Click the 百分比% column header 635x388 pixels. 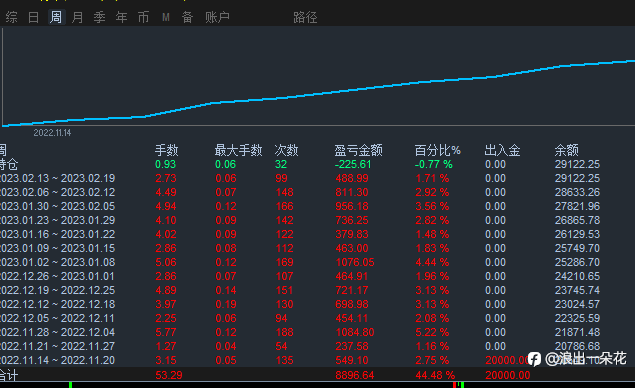click(438, 150)
